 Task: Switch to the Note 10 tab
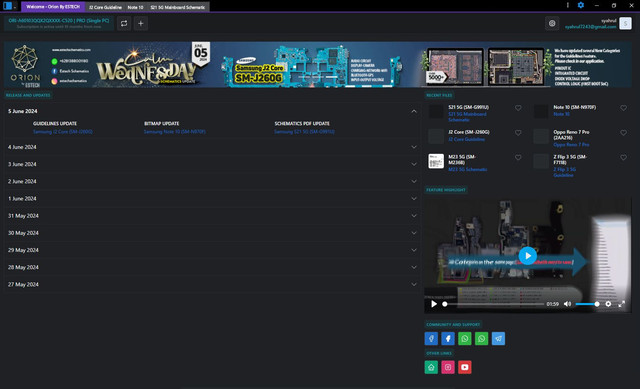click(x=135, y=7)
